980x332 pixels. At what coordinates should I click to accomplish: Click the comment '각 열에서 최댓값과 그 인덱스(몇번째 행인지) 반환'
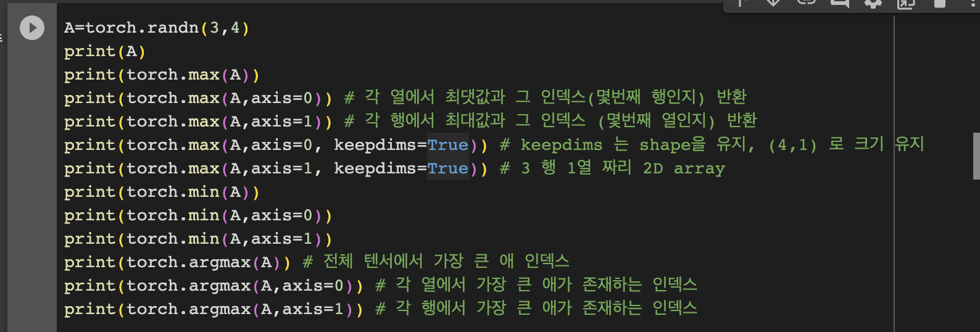pos(546,98)
